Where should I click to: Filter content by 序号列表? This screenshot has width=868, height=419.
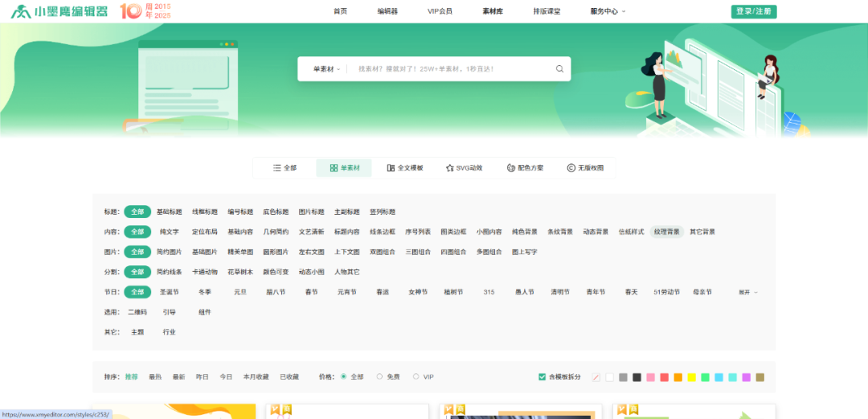coord(418,232)
